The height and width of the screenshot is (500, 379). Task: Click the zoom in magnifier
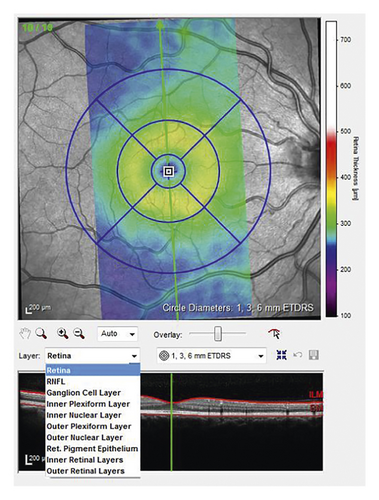point(63,333)
